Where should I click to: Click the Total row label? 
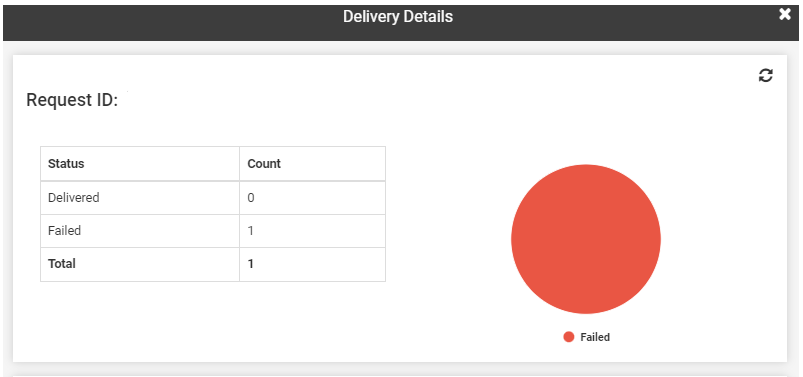click(x=62, y=264)
